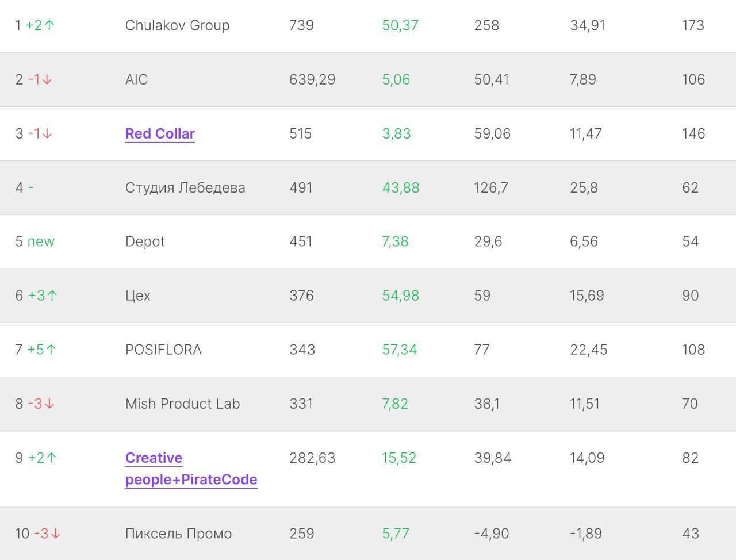Click the green 54,98 value for Цех
736x560 pixels.
[401, 296]
